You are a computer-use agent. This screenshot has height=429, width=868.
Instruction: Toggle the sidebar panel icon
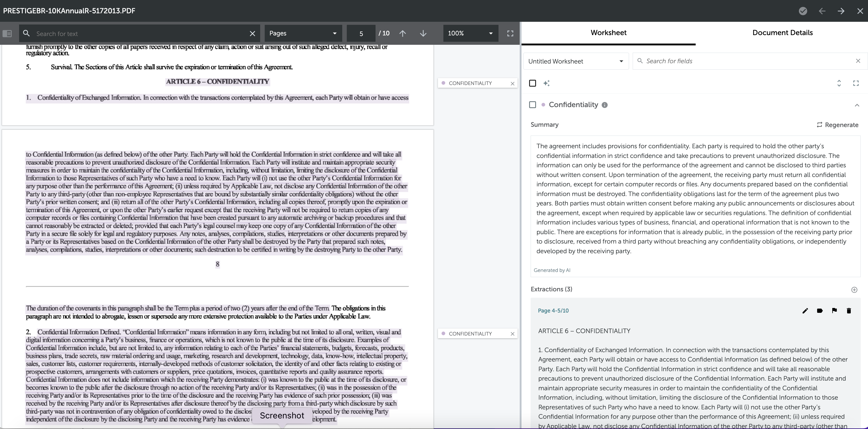click(x=7, y=33)
